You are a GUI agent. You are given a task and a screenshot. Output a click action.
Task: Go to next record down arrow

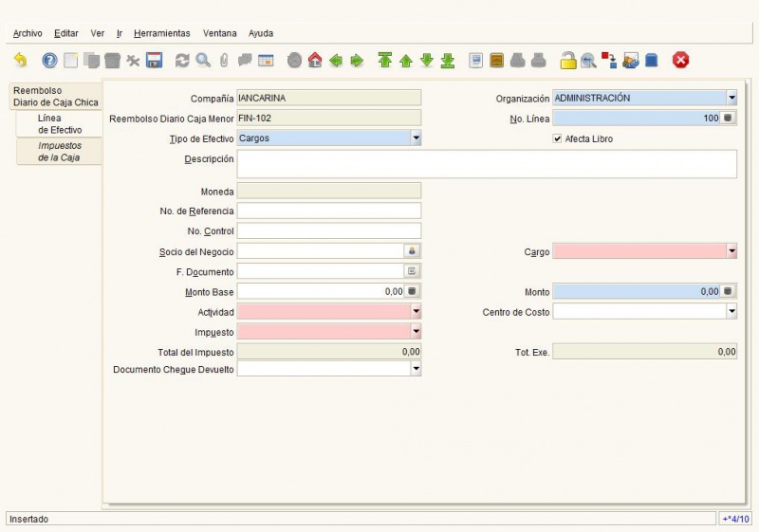click(427, 61)
